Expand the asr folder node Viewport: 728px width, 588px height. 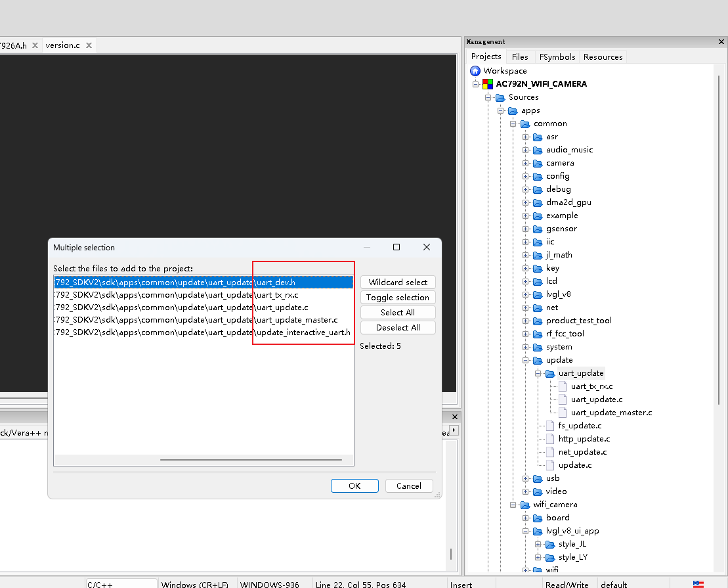(526, 137)
